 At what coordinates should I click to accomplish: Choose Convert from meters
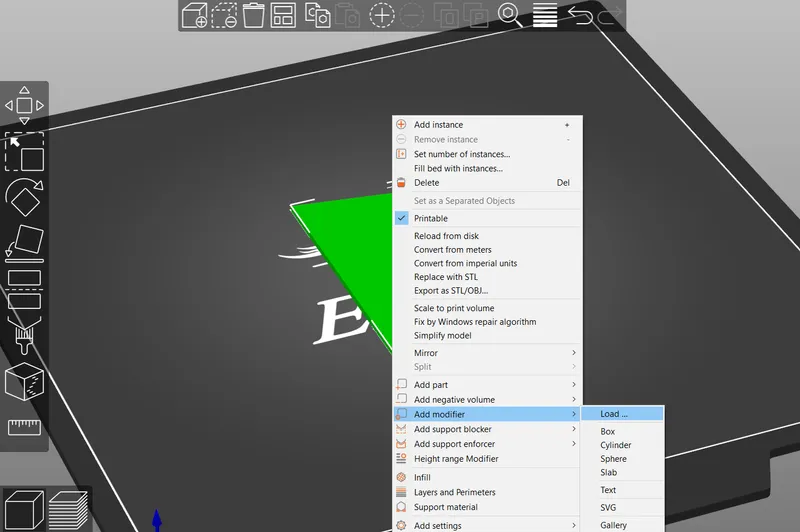487,249
